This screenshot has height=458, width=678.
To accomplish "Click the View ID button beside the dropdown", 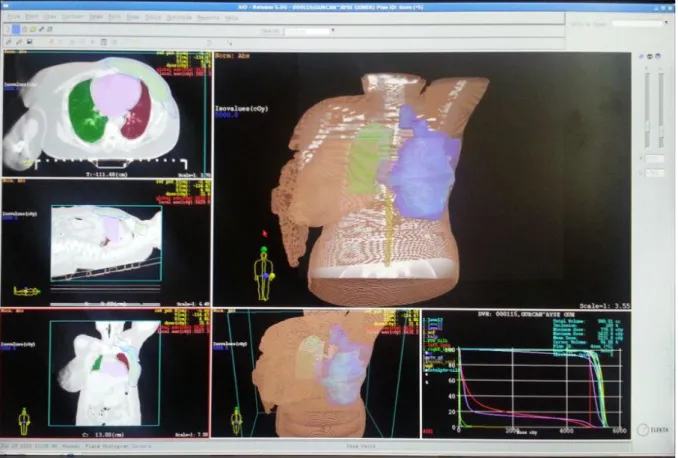I will click(x=270, y=31).
